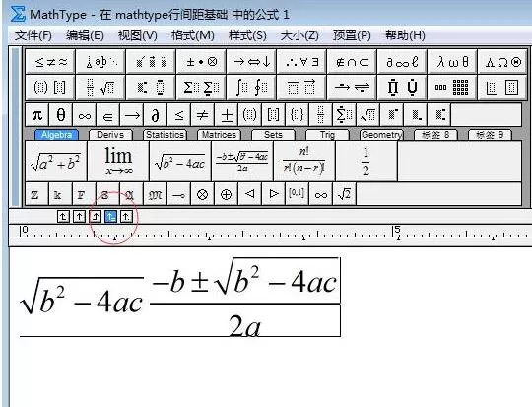Open the 样式(S) menu

247,35
